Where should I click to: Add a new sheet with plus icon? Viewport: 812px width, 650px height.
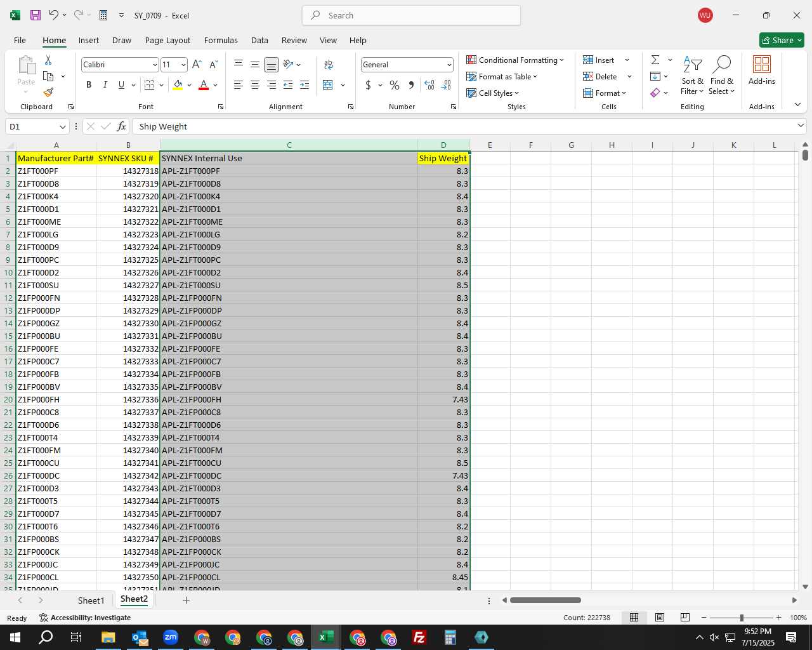186,600
